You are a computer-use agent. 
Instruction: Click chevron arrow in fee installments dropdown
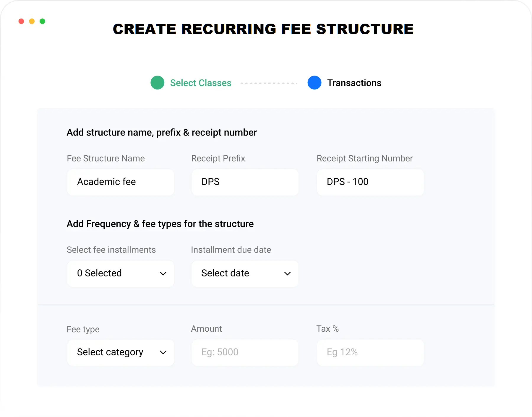163,273
